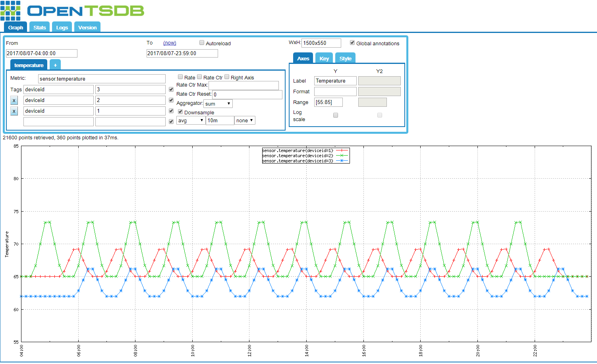The image size is (597, 364).
Task: Click the tag value field containing 3
Action: 130,90
